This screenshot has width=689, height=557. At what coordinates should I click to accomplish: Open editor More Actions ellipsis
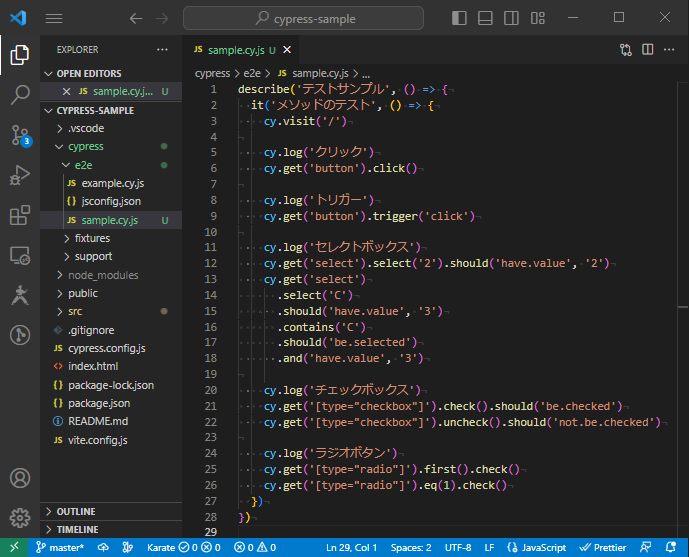669,50
